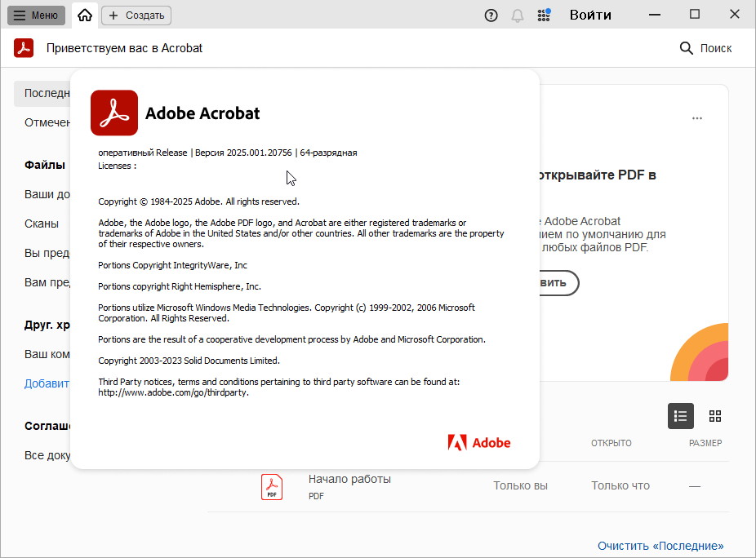The image size is (756, 558).
Task: Click the Adobe Acrobat logo in dialog
Action: [x=114, y=113]
